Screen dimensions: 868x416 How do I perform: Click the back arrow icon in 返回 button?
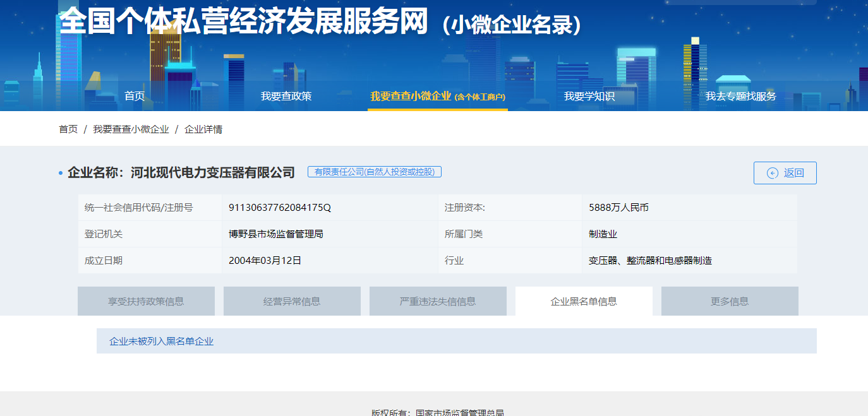tap(772, 173)
